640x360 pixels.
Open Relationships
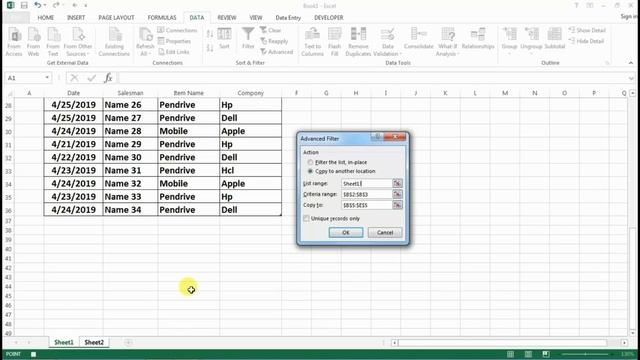(x=478, y=38)
